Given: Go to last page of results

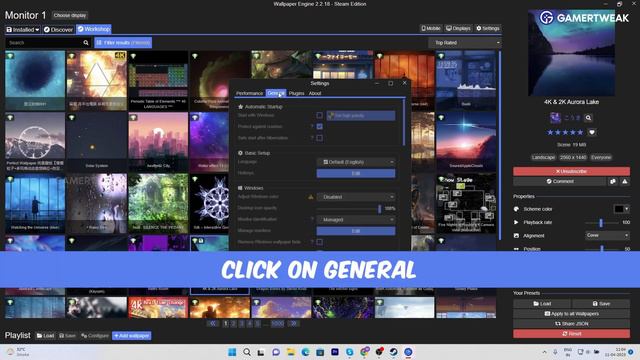Looking at the screenshot, I should pos(293,324).
